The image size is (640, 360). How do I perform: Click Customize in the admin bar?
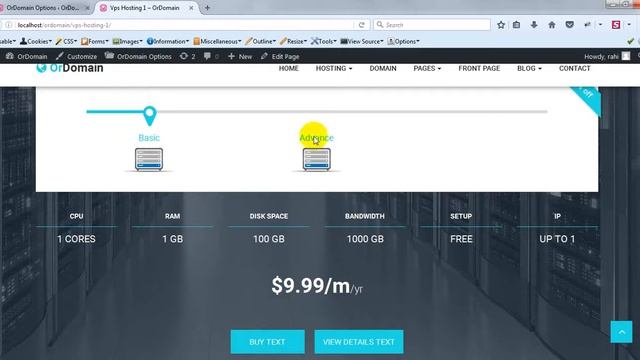click(77, 56)
